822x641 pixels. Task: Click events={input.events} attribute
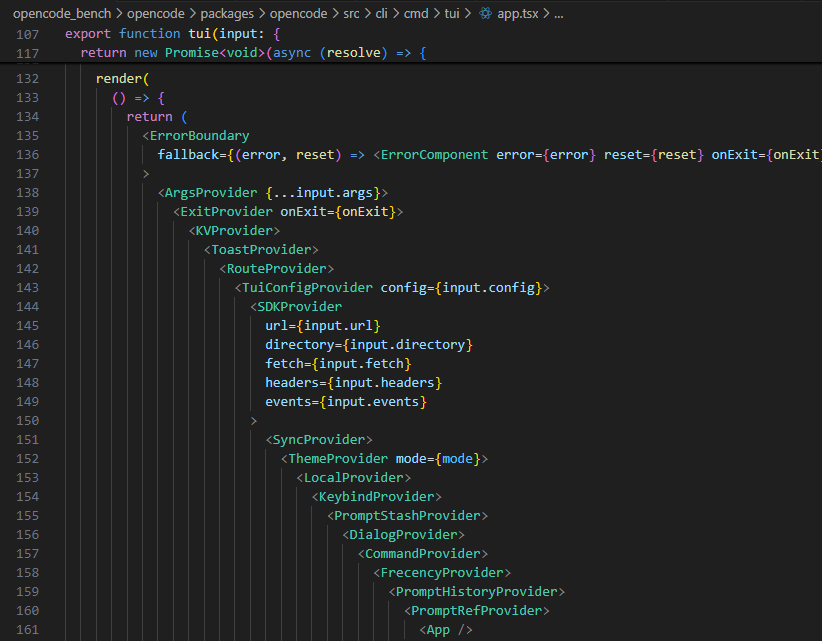(345, 401)
